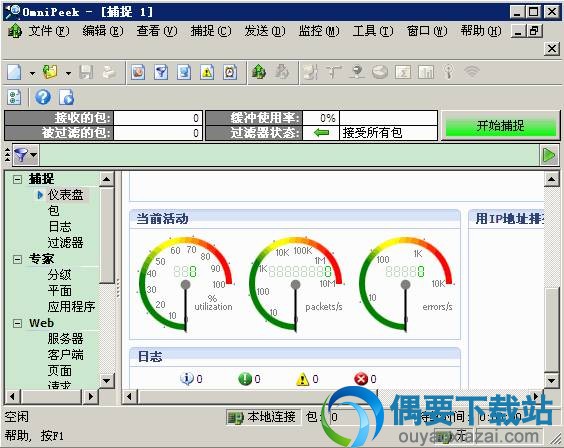
Task: Open the 查看(V) menu
Action: click(156, 31)
